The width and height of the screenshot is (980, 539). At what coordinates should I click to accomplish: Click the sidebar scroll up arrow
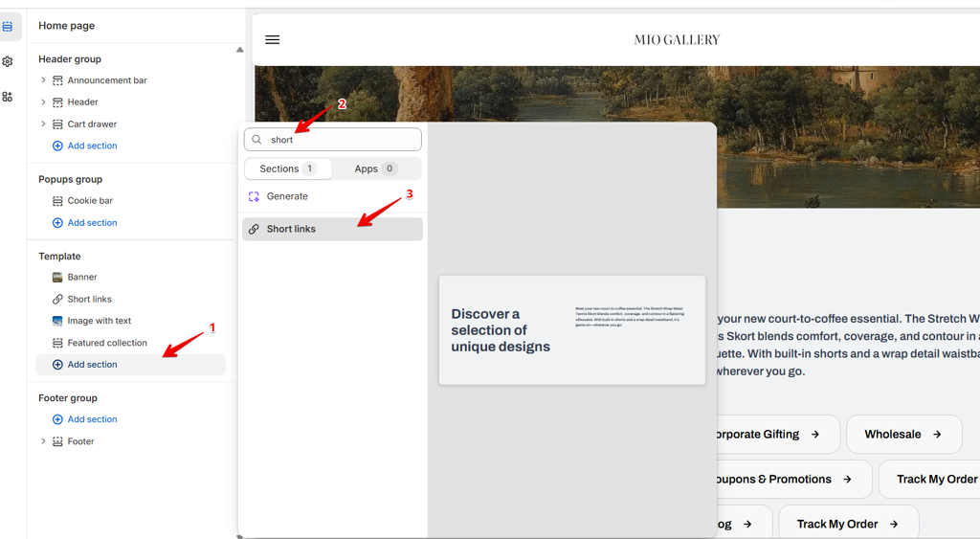click(240, 50)
